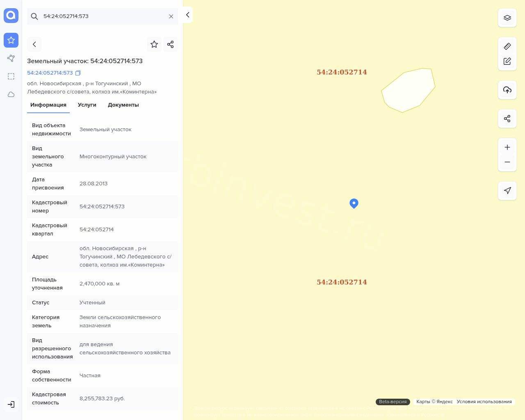Click the login arrow icon at bottom

[x=11, y=404]
